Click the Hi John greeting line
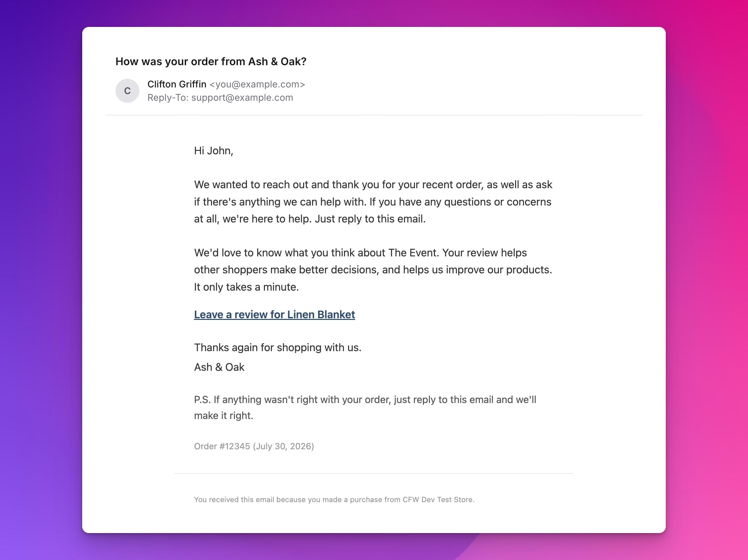 coord(213,151)
